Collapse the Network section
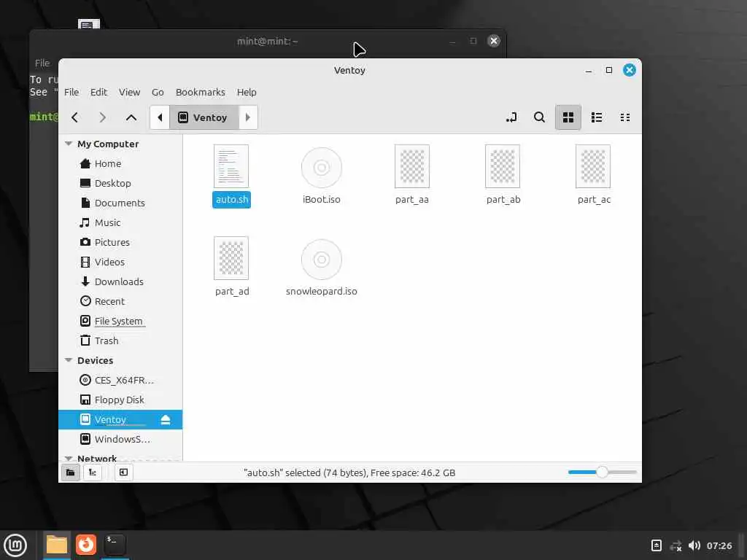Image resolution: width=747 pixels, height=560 pixels. pyautogui.click(x=69, y=459)
